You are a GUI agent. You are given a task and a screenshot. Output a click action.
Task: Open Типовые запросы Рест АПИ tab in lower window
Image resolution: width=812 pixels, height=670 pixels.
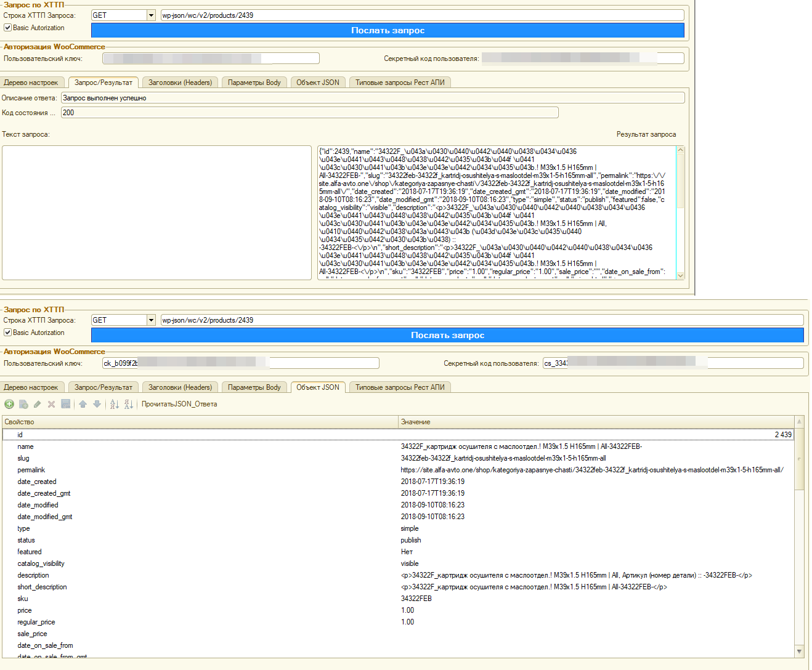click(400, 387)
